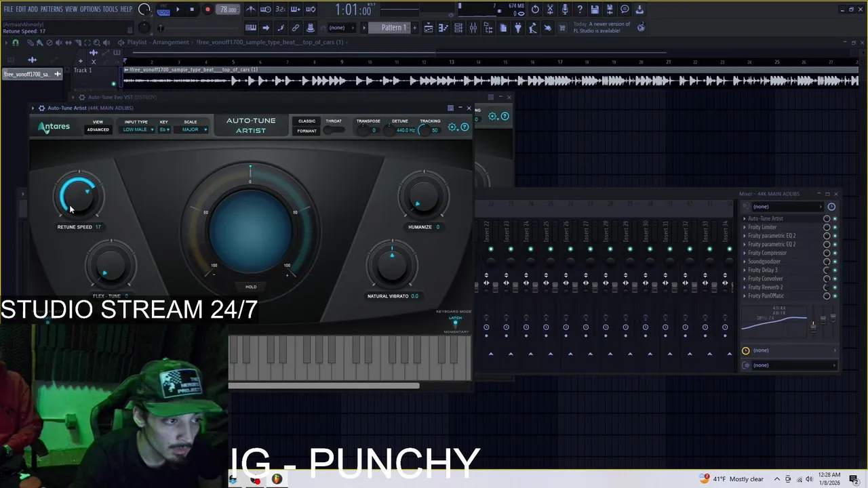This screenshot has height=488, width=868.
Task: Open the EDIT menu
Action: [21, 9]
